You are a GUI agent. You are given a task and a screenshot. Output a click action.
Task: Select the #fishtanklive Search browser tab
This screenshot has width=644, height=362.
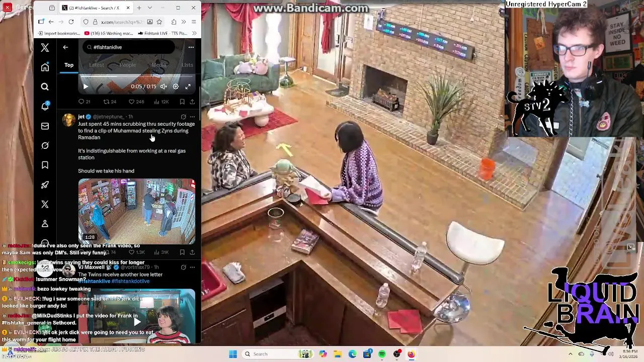click(96, 8)
